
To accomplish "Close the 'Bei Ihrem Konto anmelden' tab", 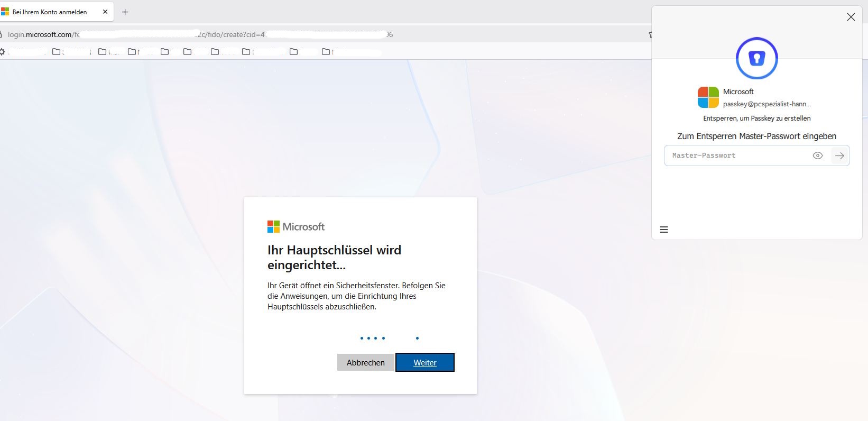I will 105,12.
